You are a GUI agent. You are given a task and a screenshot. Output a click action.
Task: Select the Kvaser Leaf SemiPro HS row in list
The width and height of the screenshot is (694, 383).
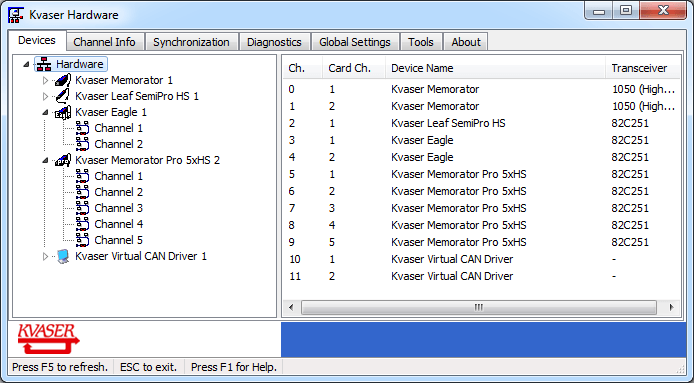(482, 123)
